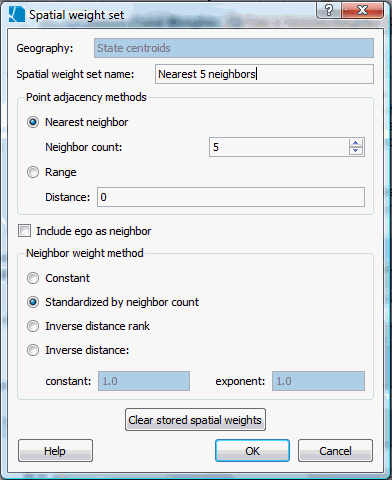Screen dimensions: 392x480
Task: Select Standardized by neighbor count option
Action: tap(33, 302)
